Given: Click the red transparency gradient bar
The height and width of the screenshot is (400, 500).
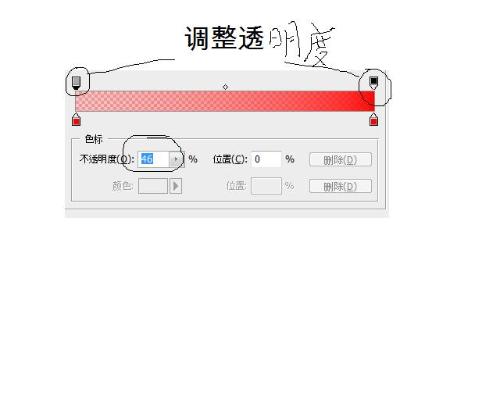Looking at the screenshot, I should pyautogui.click(x=225, y=101).
